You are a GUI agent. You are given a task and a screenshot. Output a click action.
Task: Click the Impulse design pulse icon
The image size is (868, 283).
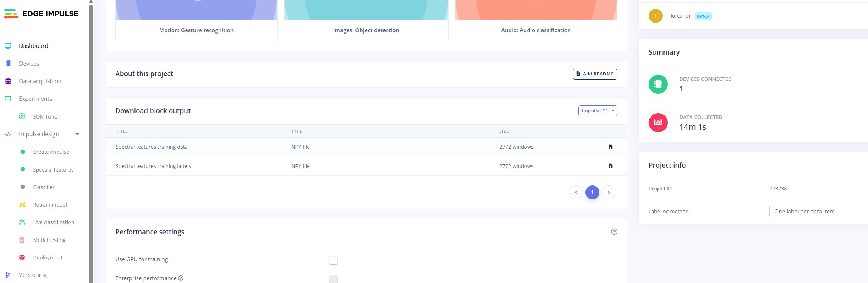click(8, 134)
